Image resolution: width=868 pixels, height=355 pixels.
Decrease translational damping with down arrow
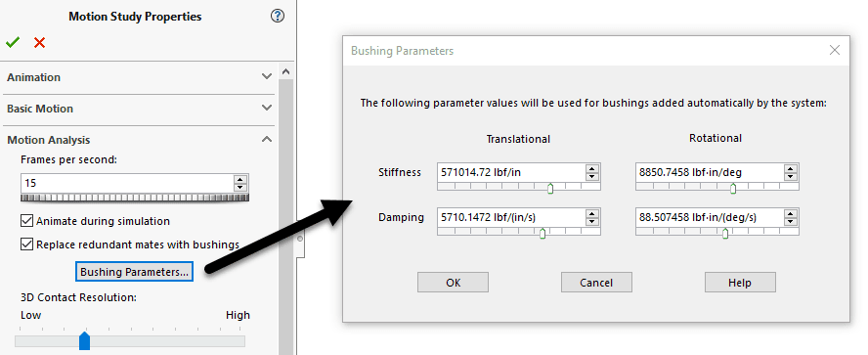tap(592, 222)
